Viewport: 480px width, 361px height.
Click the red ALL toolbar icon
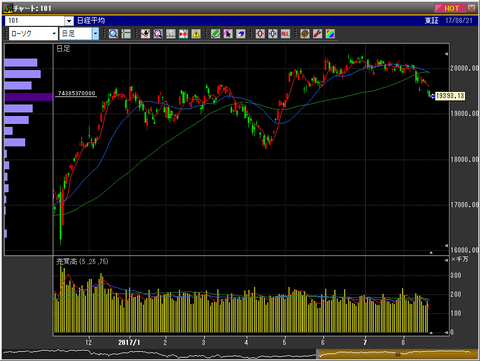(285, 34)
